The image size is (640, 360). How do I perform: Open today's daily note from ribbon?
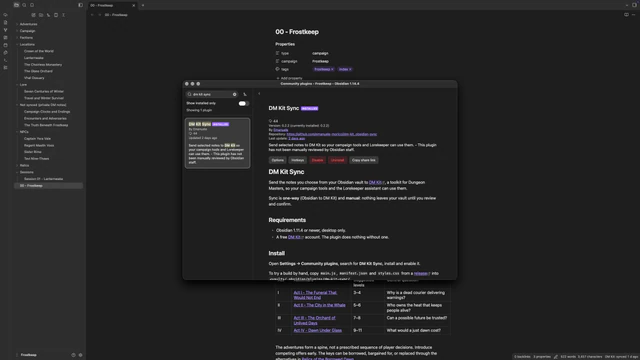point(5,45)
